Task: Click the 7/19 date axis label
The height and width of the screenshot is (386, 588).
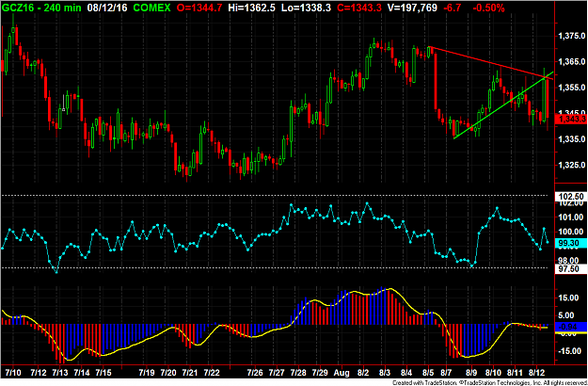Action: (147, 373)
